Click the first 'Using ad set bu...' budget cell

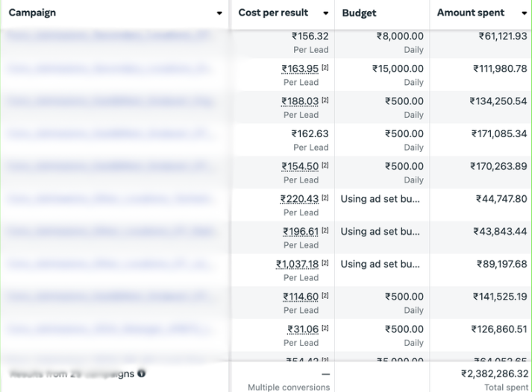click(382, 205)
